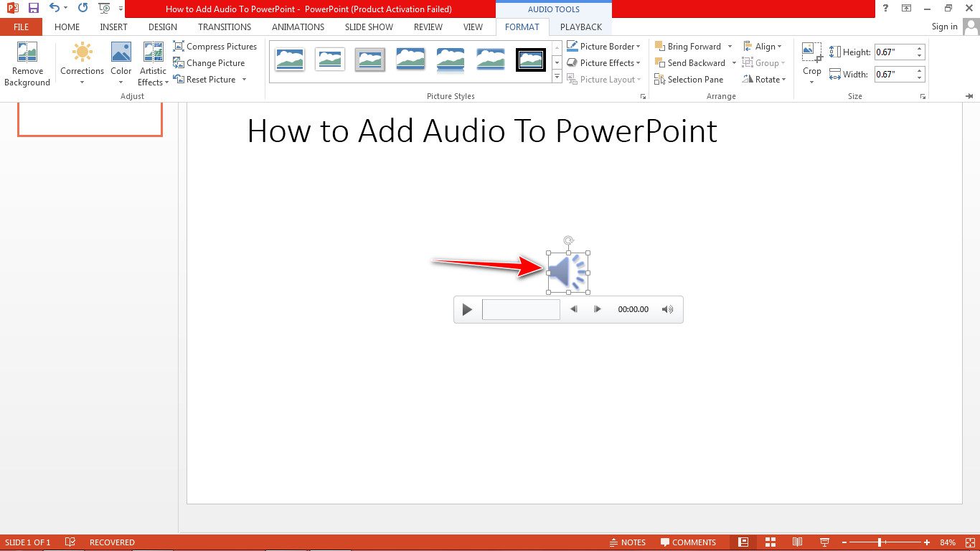Click the slide title text
The width and height of the screenshot is (980, 551).
coord(482,131)
